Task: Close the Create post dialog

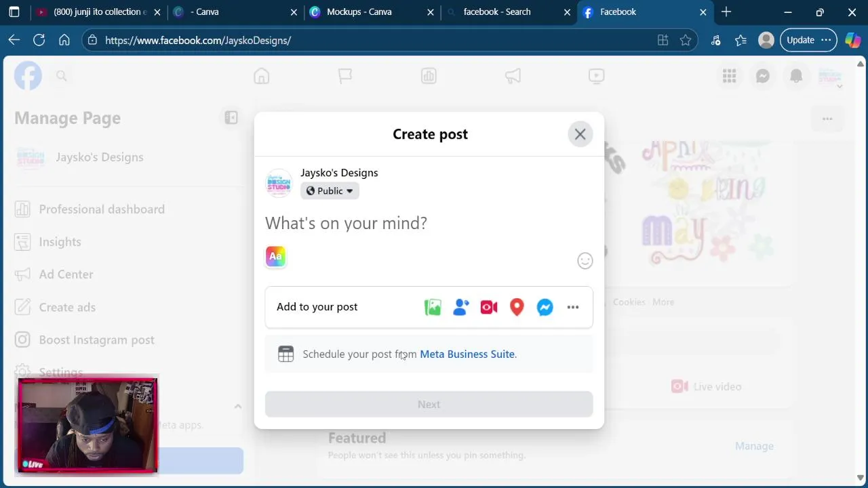Action: (x=580, y=134)
